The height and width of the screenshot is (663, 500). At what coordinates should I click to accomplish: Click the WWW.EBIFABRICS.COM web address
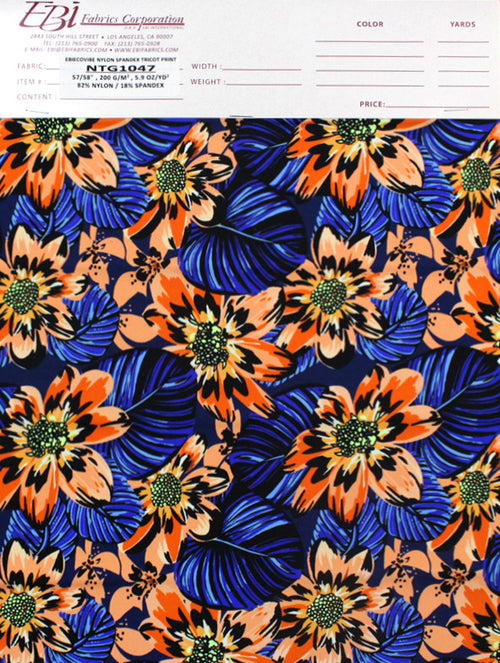point(145,49)
